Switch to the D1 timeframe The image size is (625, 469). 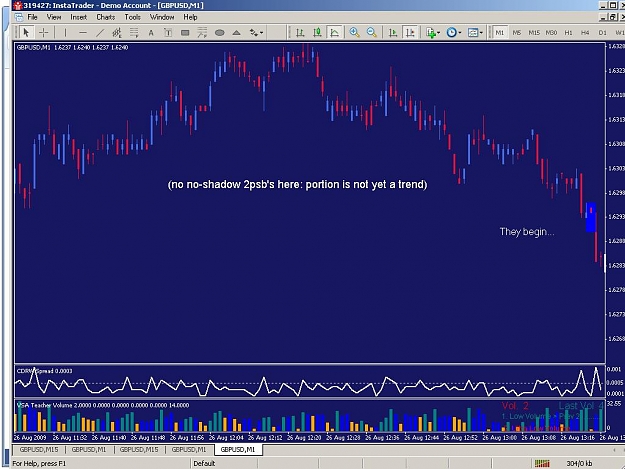click(602, 33)
